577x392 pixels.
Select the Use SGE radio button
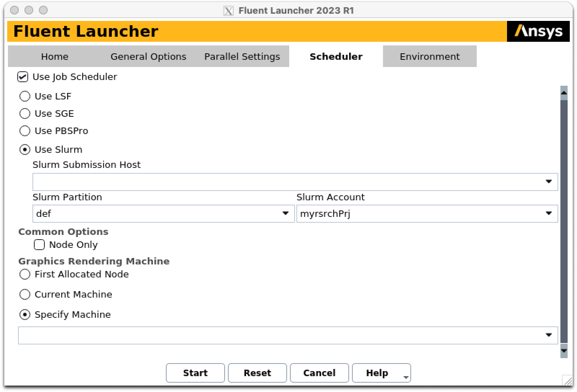tap(25, 113)
